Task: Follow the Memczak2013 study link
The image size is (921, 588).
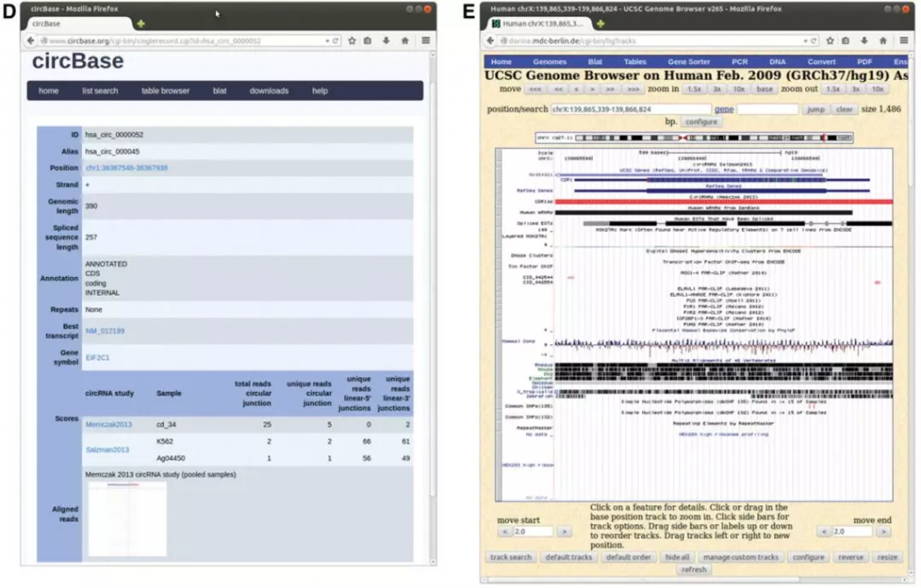Action: click(x=109, y=424)
